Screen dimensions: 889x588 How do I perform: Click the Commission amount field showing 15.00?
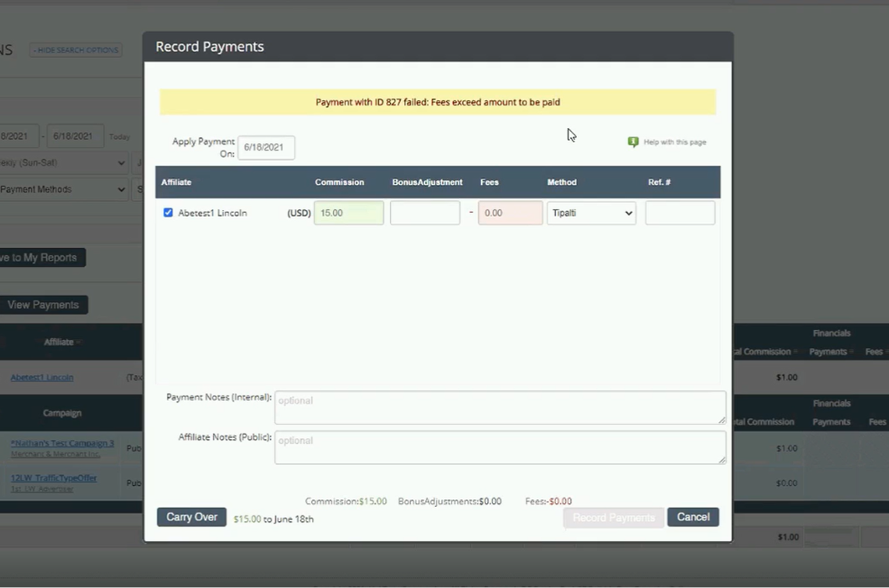point(348,212)
